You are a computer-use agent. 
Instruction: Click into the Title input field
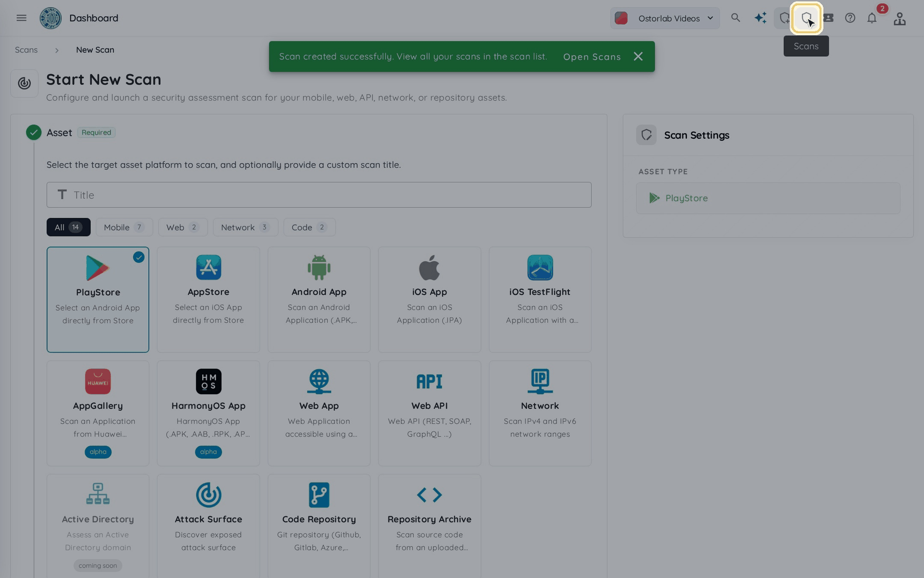pyautogui.click(x=319, y=195)
